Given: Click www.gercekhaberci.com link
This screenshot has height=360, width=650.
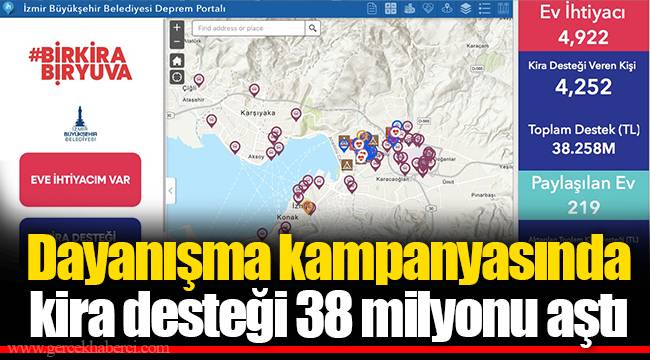Looking at the screenshot, I should point(88,348).
